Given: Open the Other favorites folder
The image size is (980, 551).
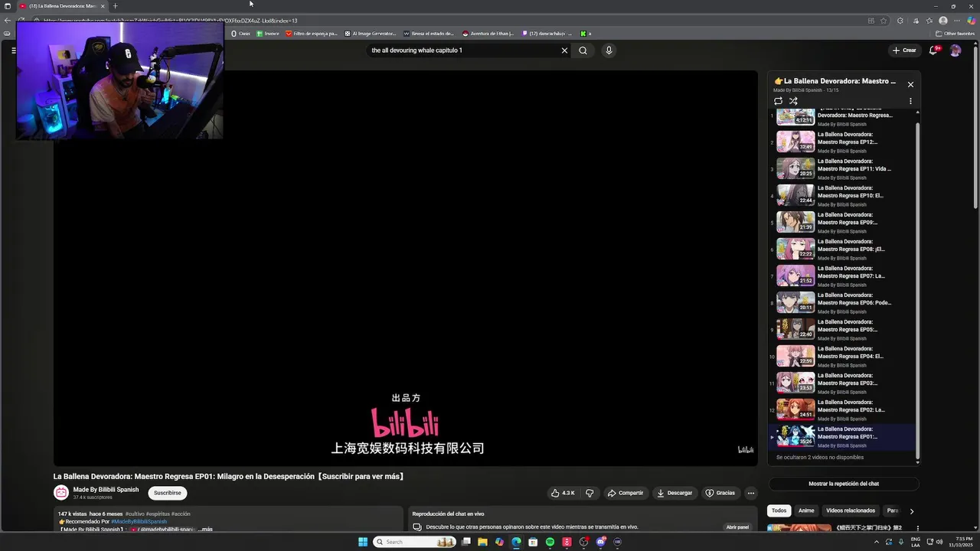Looking at the screenshot, I should pyautogui.click(x=955, y=34).
